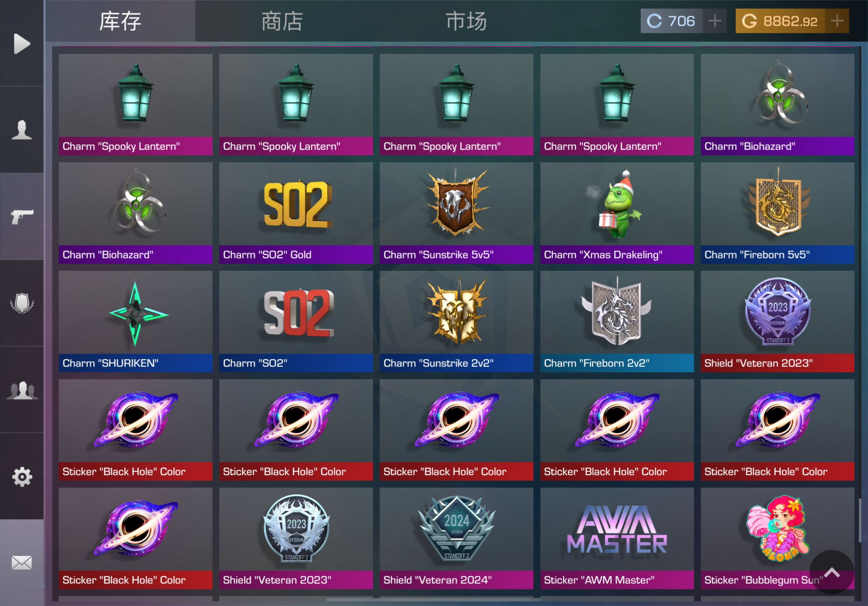Select the Sticker "AWM Master" item
The width and height of the screenshot is (868, 606).
pyautogui.click(x=617, y=538)
